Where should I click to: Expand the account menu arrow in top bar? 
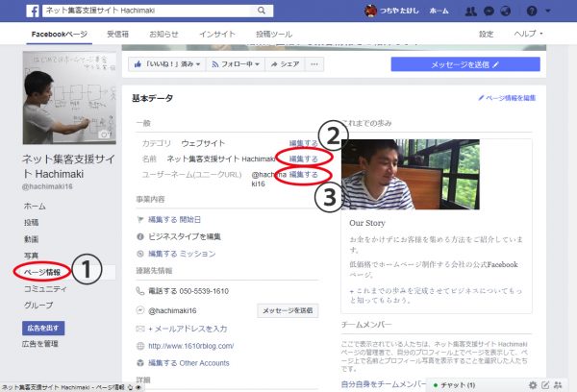coord(548,11)
